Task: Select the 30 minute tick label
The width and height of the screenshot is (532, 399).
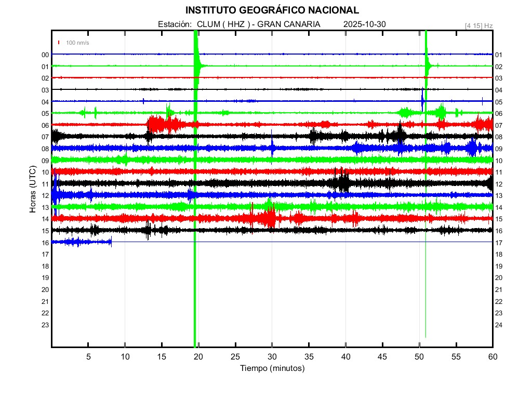Action: (272, 356)
